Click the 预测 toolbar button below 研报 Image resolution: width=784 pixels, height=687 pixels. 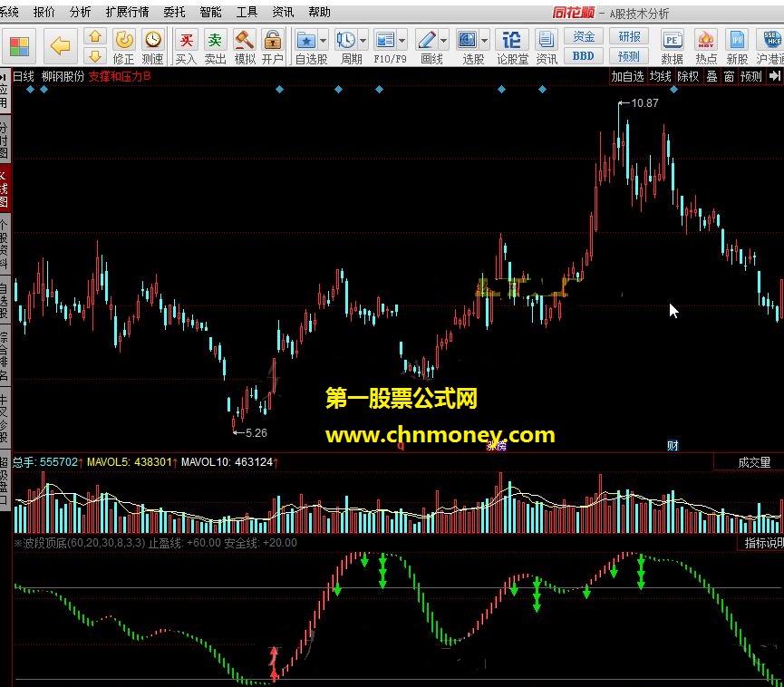coord(629,56)
